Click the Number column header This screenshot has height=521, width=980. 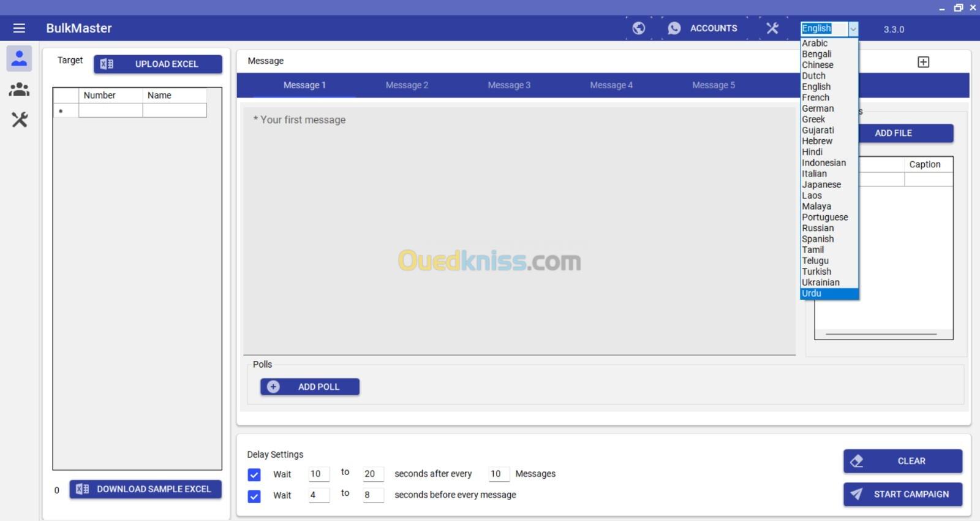(x=110, y=95)
